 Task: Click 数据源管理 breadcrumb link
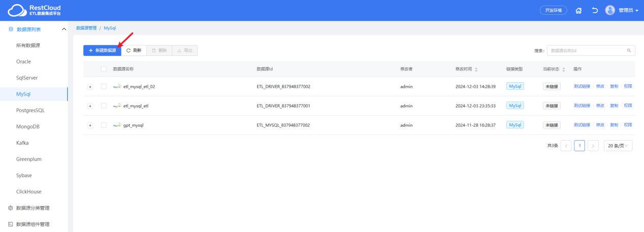86,28
